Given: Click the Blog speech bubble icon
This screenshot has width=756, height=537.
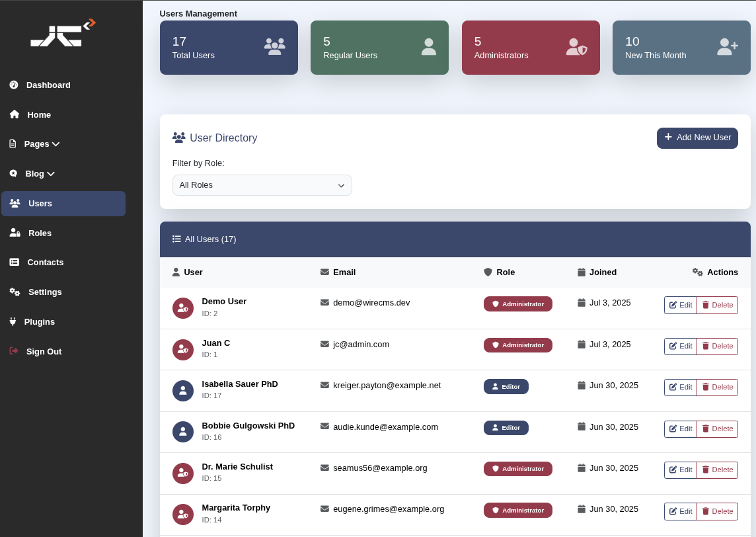Looking at the screenshot, I should [13, 173].
